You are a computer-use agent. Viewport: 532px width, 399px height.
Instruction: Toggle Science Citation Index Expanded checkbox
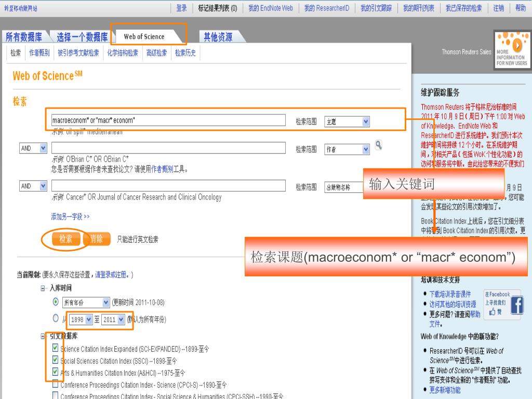click(x=55, y=348)
